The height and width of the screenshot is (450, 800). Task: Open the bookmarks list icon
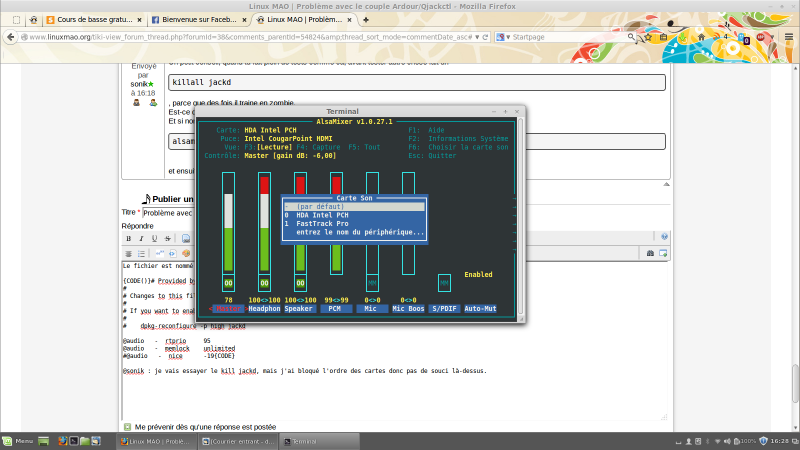663,37
